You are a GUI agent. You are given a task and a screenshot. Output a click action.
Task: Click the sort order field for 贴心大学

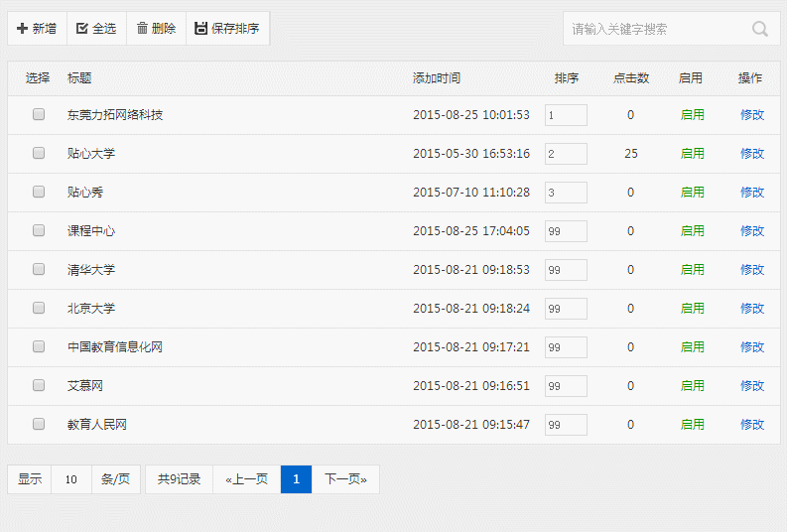566,154
